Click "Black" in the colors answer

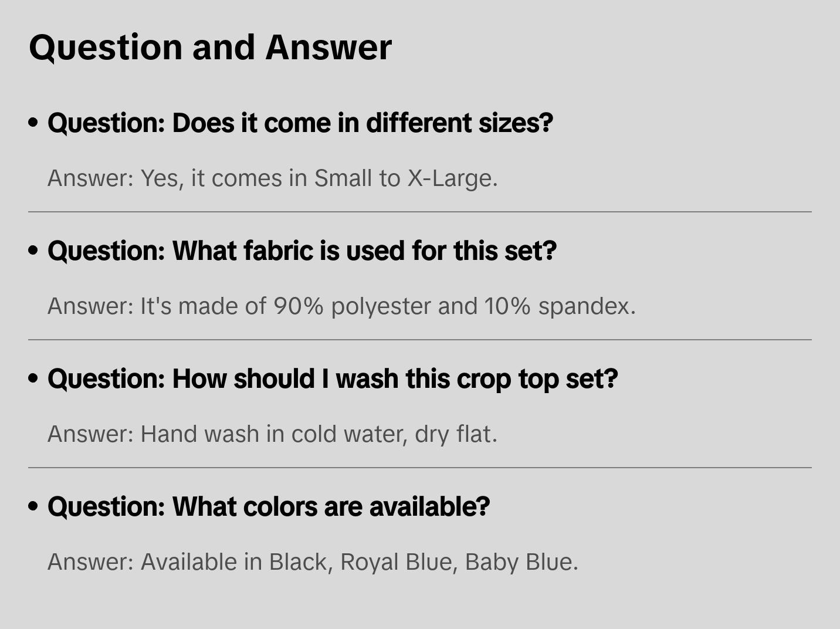click(x=298, y=562)
